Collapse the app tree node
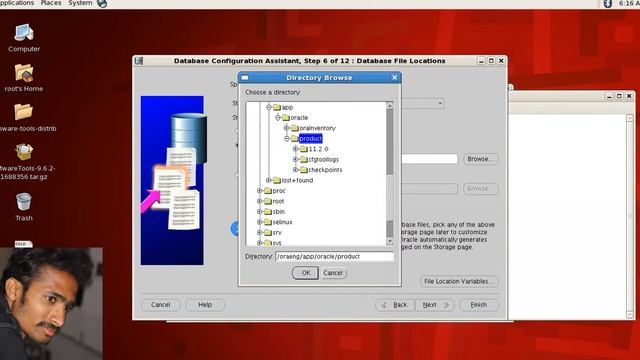Viewport: 640px width, 360px height. click(x=269, y=107)
